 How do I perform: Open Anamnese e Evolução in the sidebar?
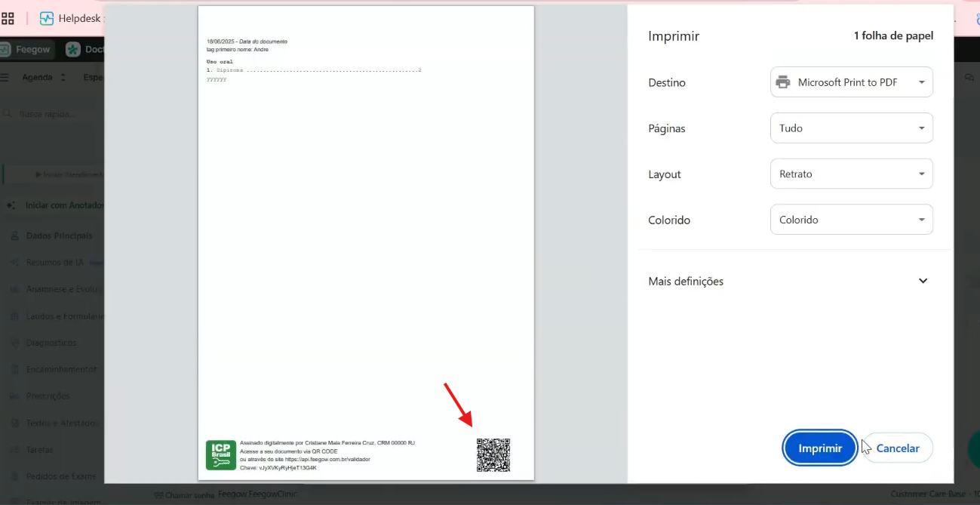point(57,289)
